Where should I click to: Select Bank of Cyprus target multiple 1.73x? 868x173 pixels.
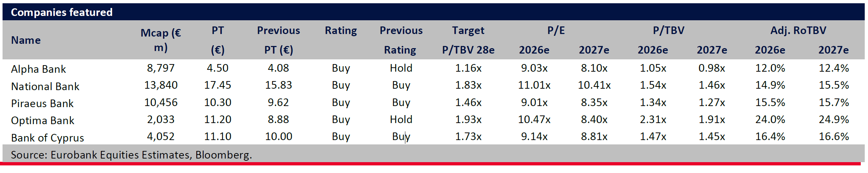[x=468, y=136]
